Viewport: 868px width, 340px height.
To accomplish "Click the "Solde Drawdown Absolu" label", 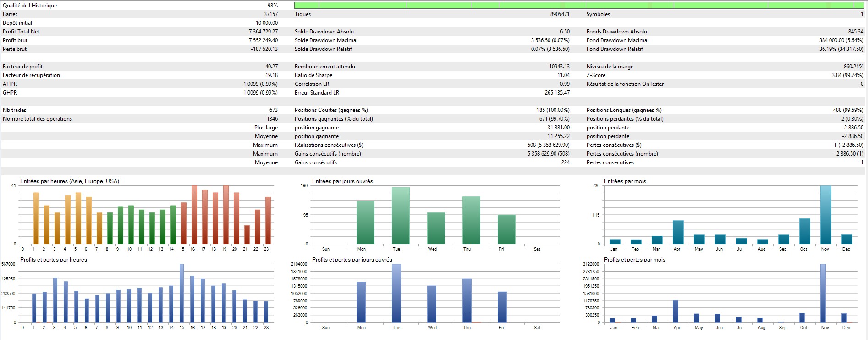I will (x=324, y=32).
